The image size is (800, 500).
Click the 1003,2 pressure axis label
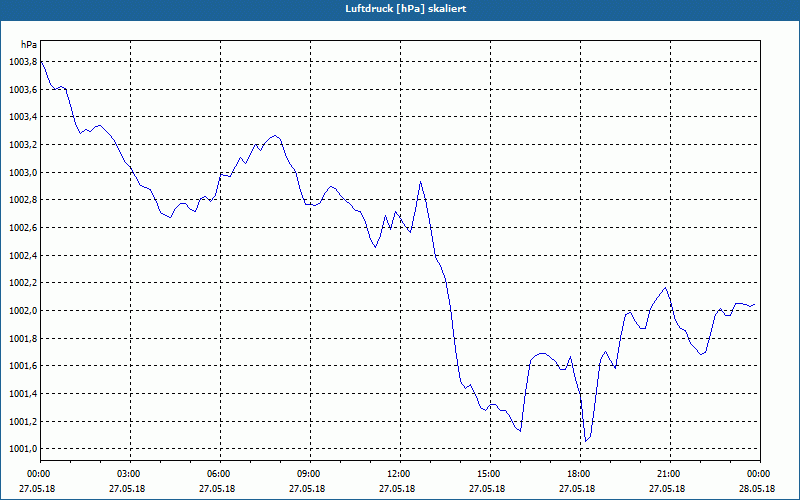23,145
